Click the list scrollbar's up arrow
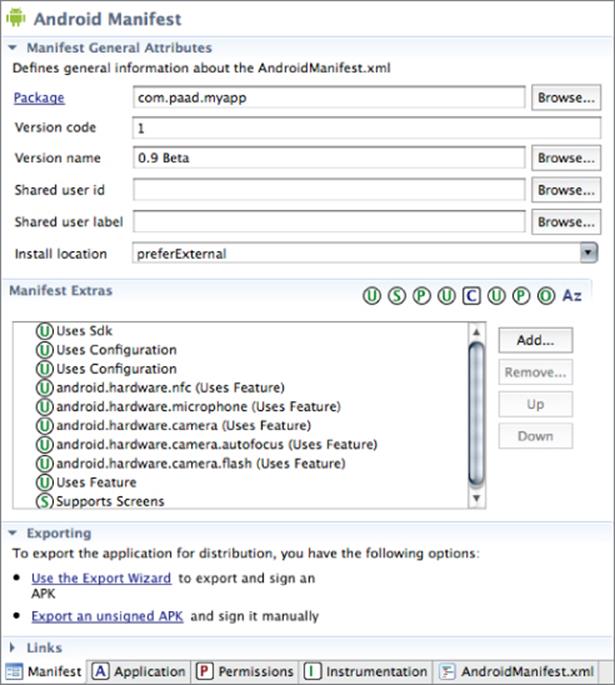Viewport: 615px width, 685px height. (x=476, y=332)
